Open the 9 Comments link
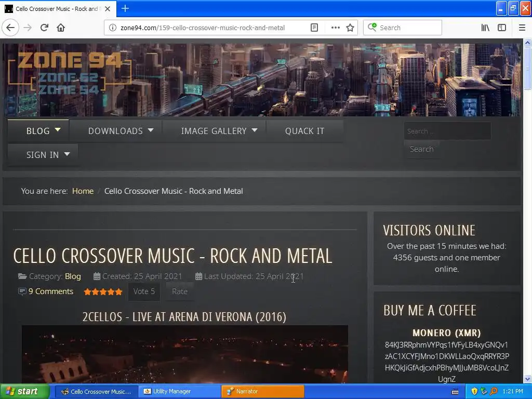532x399 pixels. (51, 291)
